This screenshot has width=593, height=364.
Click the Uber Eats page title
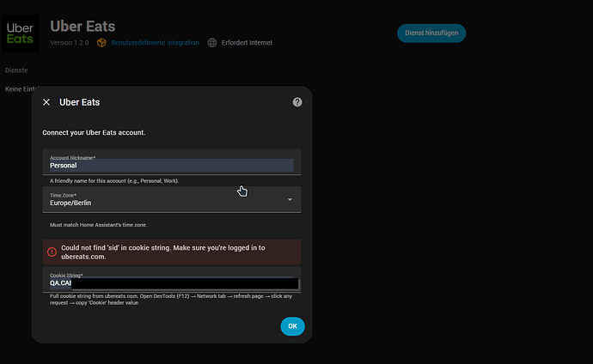pyautogui.click(x=83, y=27)
